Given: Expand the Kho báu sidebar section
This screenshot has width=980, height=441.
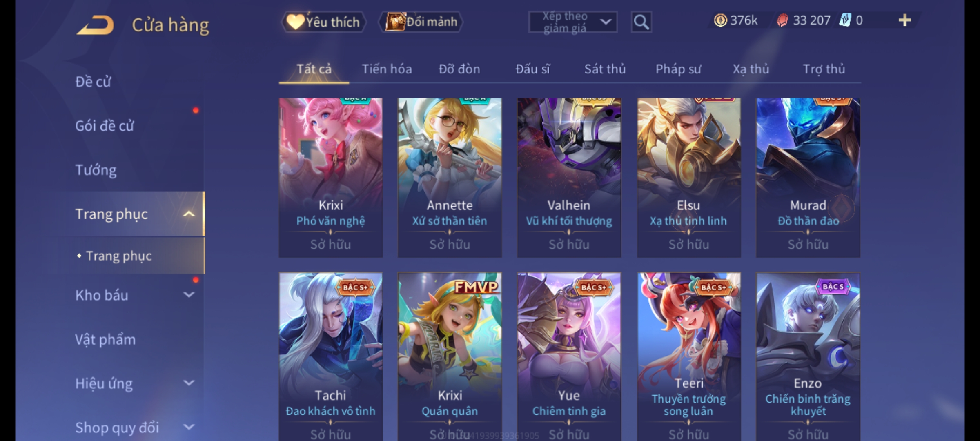Looking at the screenshot, I should coord(189,295).
